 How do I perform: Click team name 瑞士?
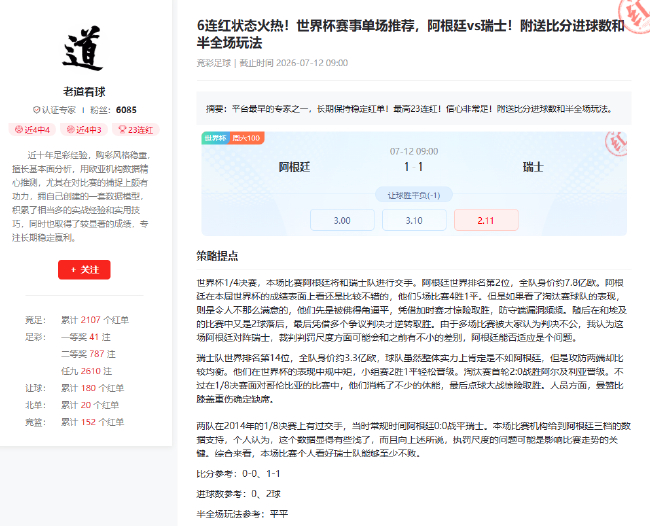[x=533, y=167]
